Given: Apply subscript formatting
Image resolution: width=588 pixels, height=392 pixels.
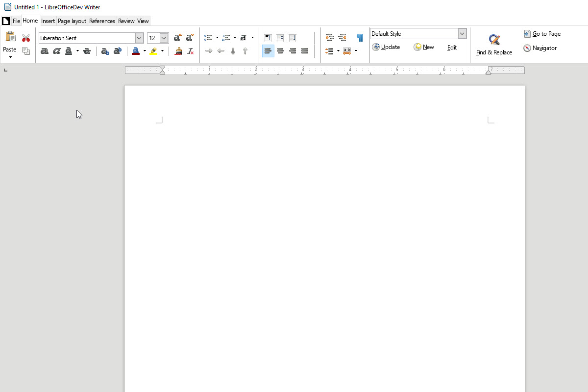Looking at the screenshot, I should click(104, 50).
